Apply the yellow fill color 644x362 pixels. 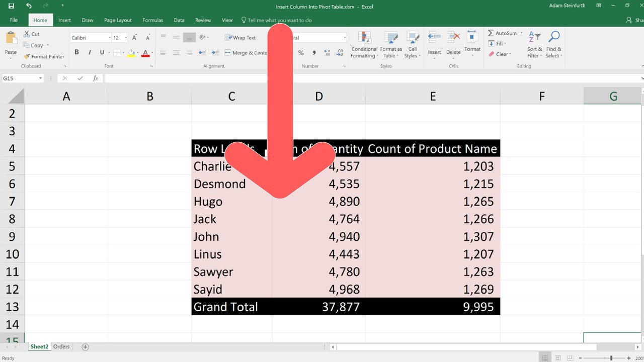[x=131, y=52]
